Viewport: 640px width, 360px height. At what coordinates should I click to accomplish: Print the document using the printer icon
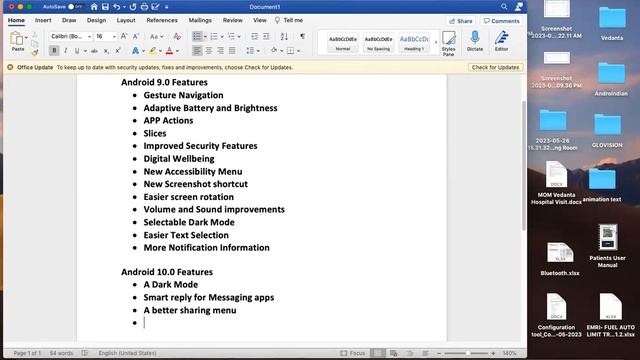pyautogui.click(x=144, y=7)
